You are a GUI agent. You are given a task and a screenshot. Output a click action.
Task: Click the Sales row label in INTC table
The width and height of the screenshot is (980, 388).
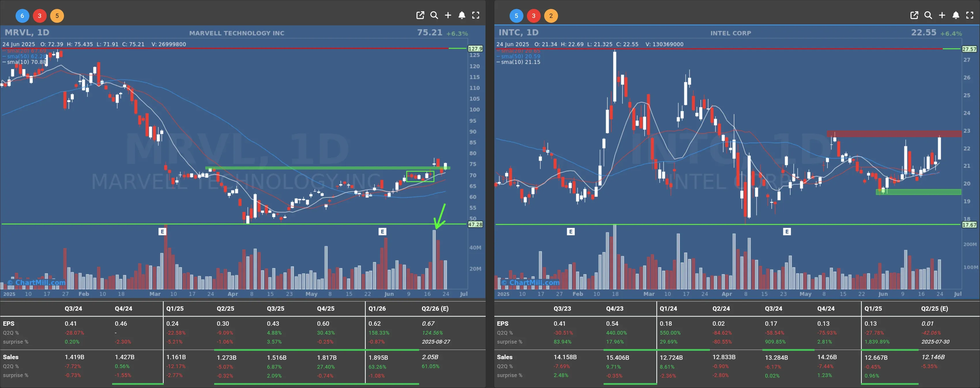pos(504,357)
